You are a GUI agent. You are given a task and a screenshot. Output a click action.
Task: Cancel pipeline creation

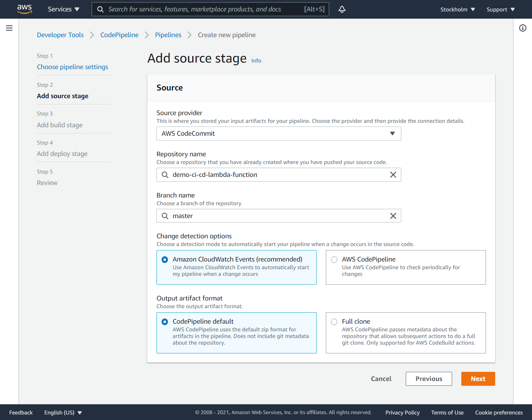click(x=381, y=379)
